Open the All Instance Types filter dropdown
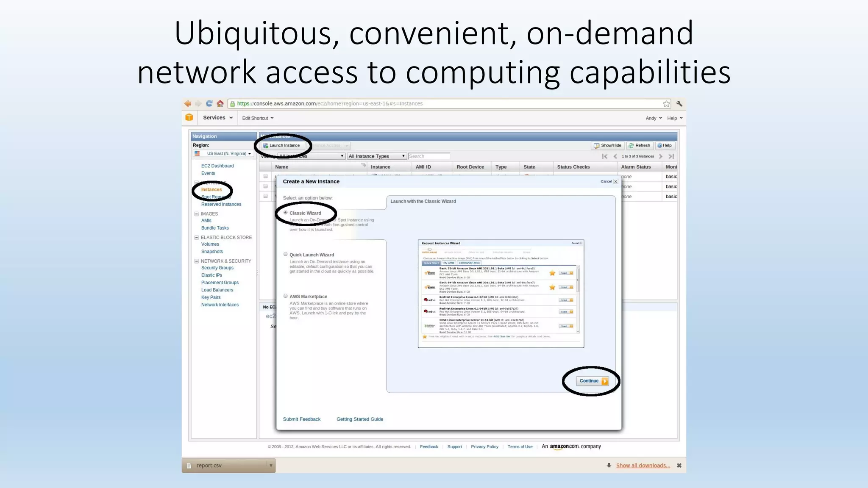This screenshot has height=488, width=868. click(377, 156)
